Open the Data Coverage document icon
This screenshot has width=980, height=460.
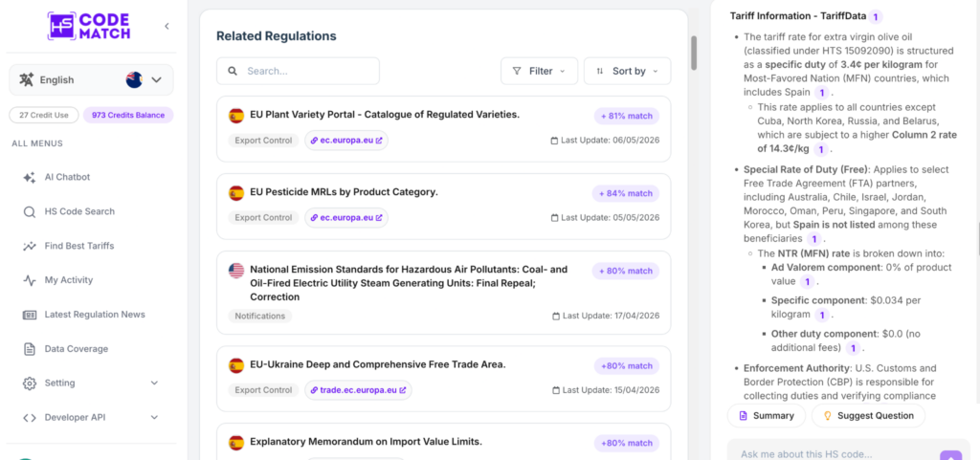30,349
